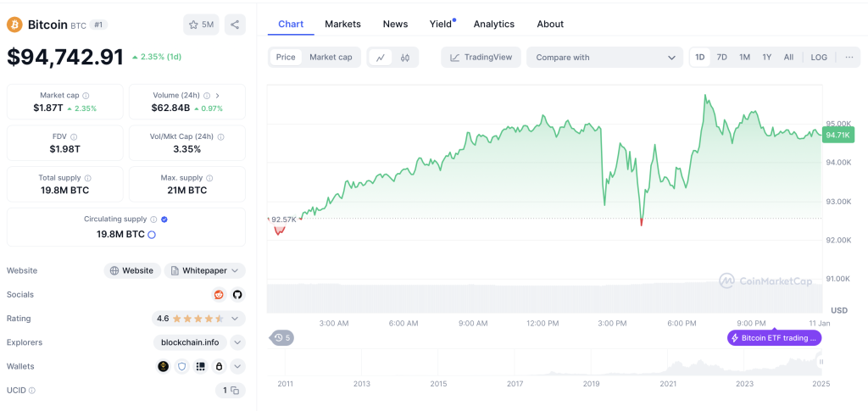Image resolution: width=868 pixels, height=411 pixels.
Task: Click the range selector right handle near 2025
Action: coord(821,362)
